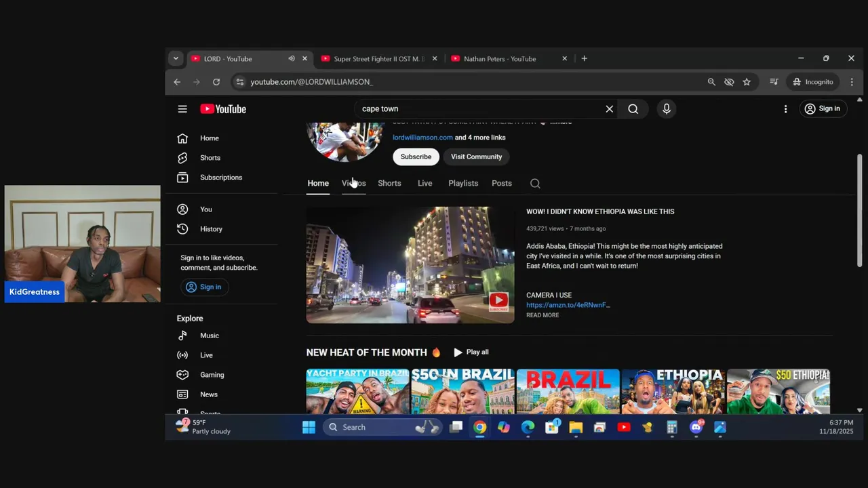Open amzn.to camera link
The image size is (868, 488).
tap(568, 305)
